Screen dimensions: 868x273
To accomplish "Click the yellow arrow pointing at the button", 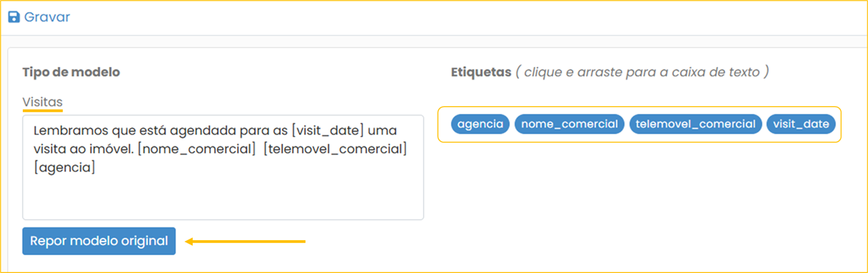I will tap(246, 242).
